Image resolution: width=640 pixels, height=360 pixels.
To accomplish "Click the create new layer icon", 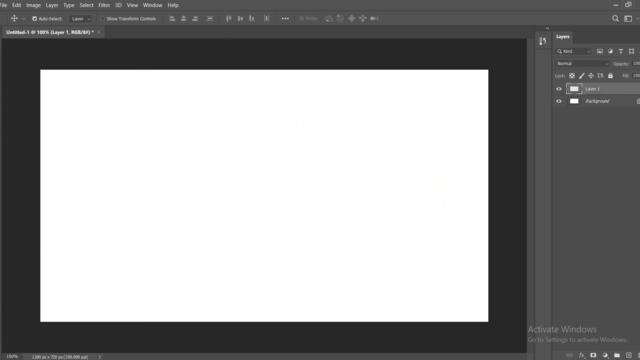I will tap(629, 356).
